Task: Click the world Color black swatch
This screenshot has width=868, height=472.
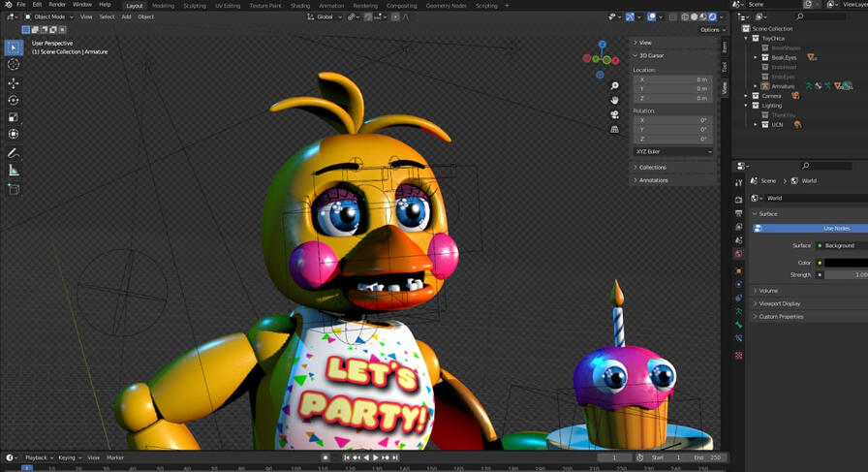Action: point(846,263)
